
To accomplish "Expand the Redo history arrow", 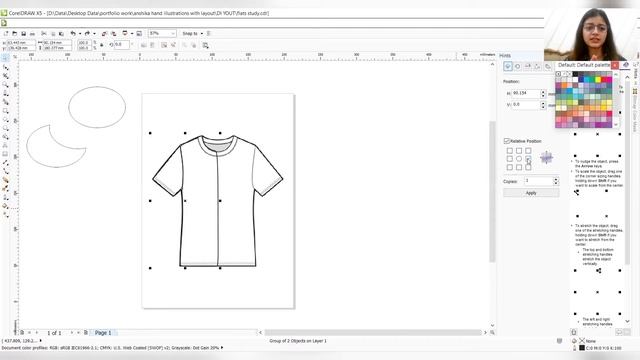I will point(94,33).
